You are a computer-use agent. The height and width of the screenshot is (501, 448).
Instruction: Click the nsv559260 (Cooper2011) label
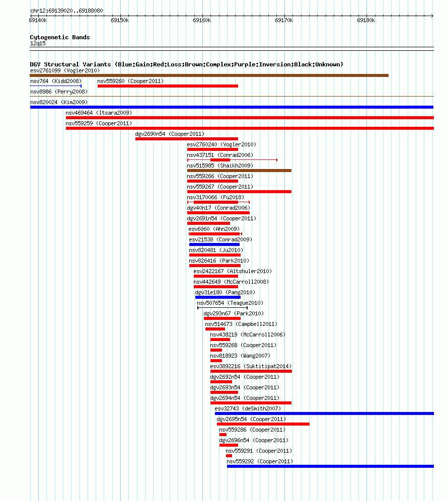point(130,81)
